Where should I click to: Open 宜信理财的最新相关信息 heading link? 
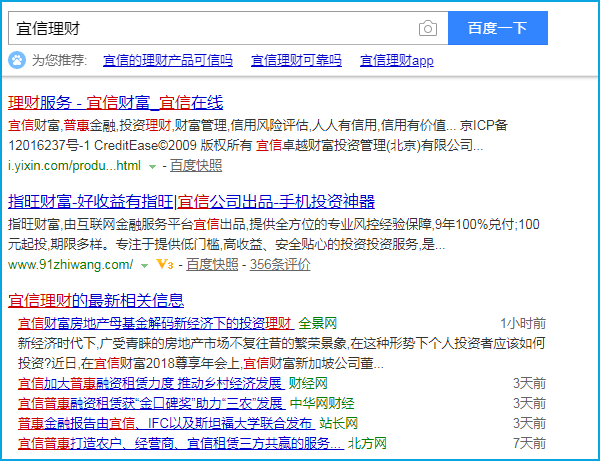[96, 300]
